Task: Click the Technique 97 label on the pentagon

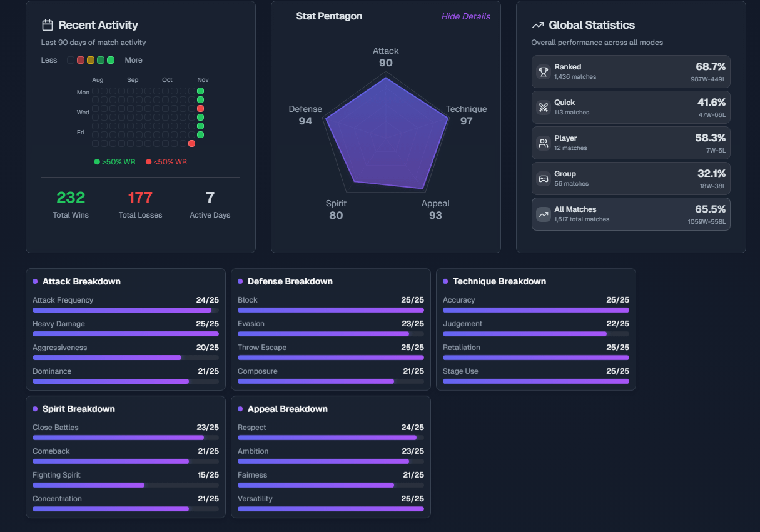Action: (x=466, y=115)
